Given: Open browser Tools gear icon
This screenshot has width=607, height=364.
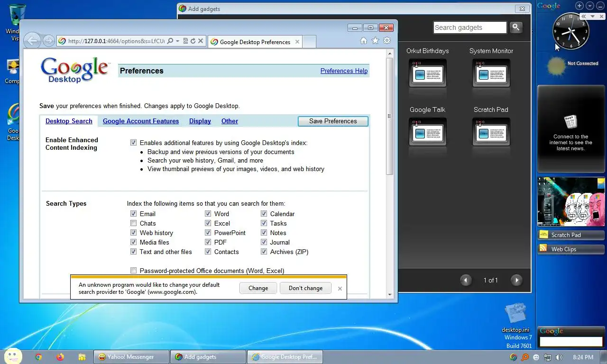Looking at the screenshot, I should tap(387, 41).
